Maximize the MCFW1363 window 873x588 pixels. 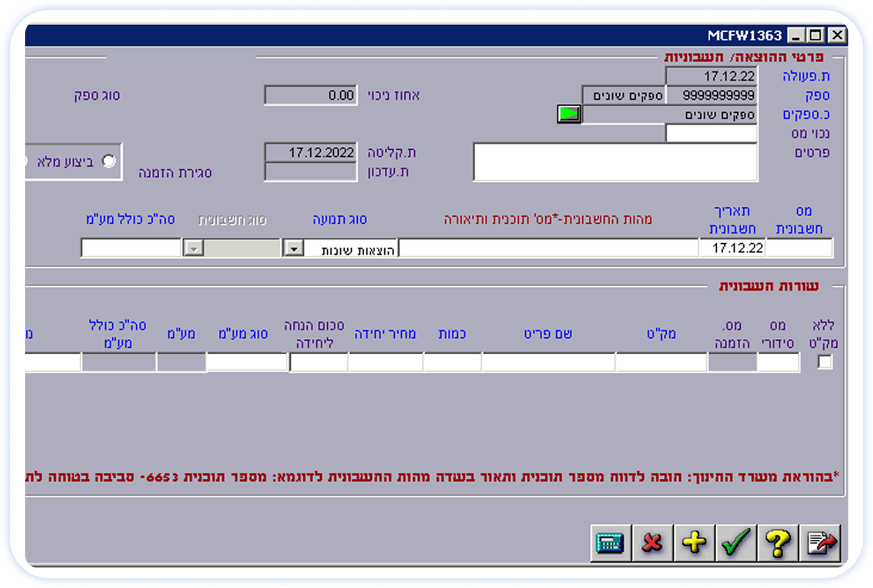tap(815, 35)
